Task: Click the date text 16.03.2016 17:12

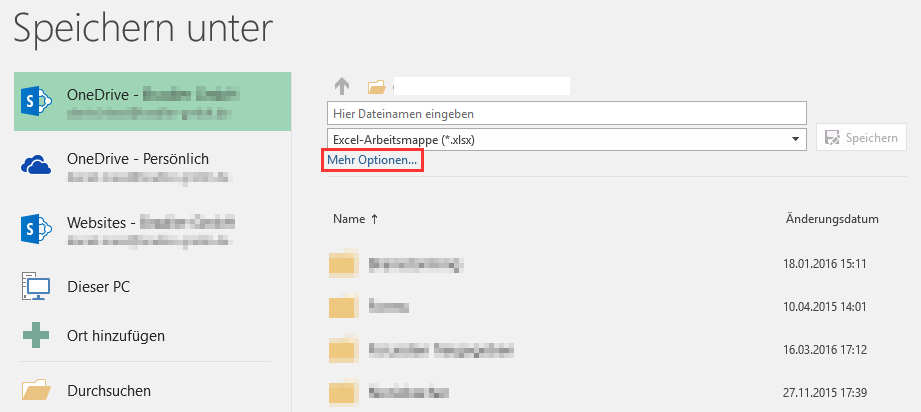Action: click(x=825, y=350)
